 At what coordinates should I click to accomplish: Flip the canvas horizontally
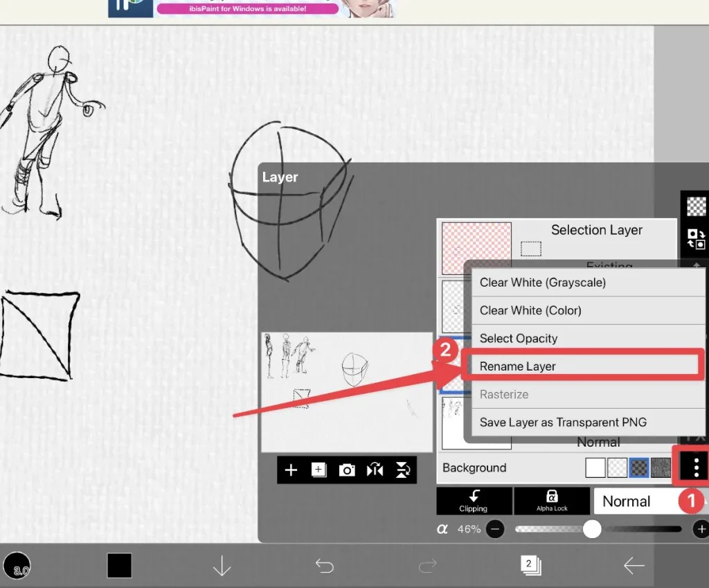point(375,470)
